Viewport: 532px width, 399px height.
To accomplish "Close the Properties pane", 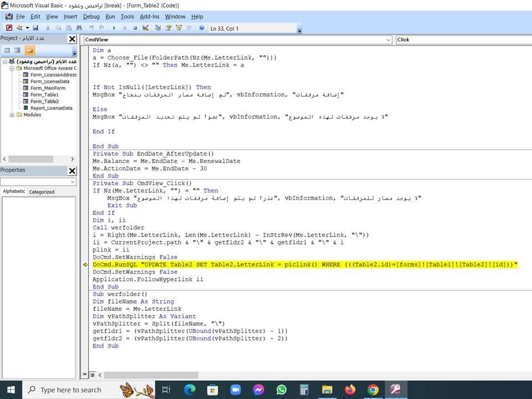I will (72, 171).
